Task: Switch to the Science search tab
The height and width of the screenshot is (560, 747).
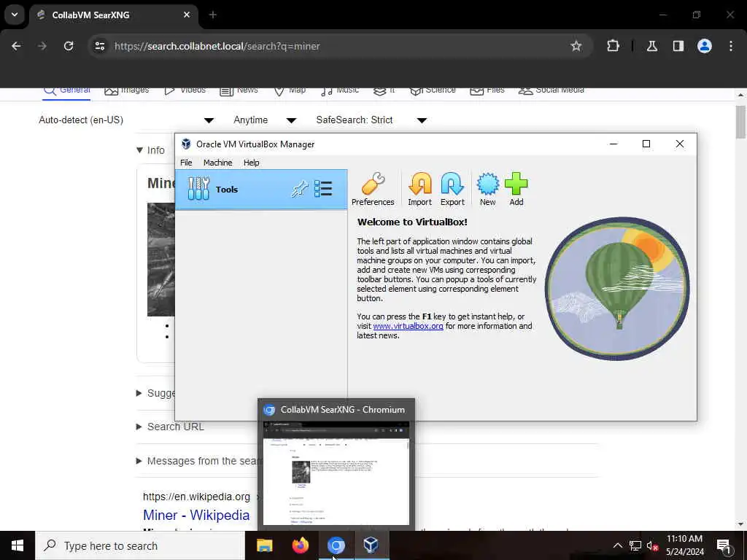Action: (x=433, y=90)
